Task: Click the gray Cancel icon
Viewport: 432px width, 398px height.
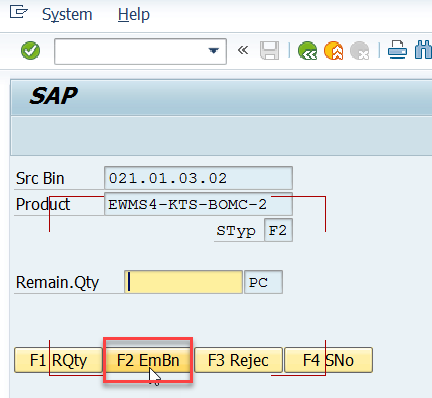Action: 359,51
